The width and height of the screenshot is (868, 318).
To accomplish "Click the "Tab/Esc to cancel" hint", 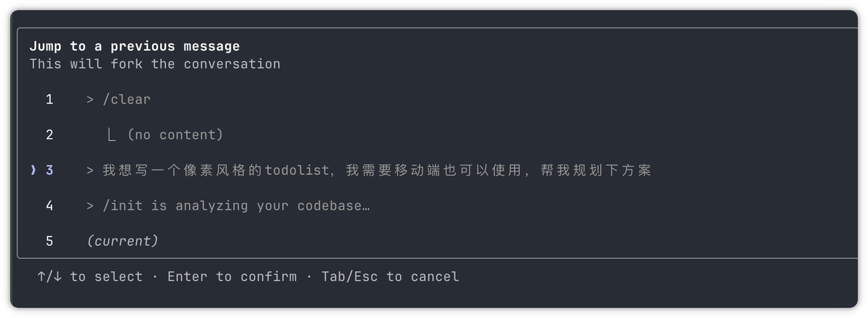I will pos(390,277).
